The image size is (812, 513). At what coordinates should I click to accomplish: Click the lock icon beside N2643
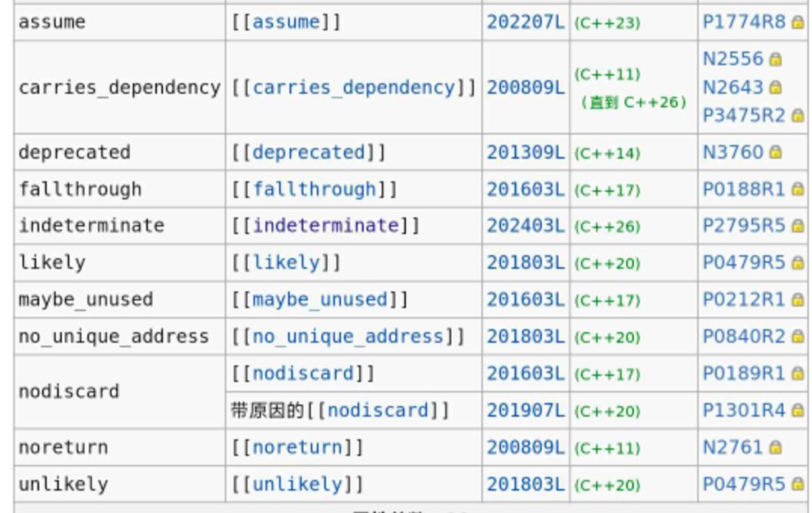[x=775, y=87]
